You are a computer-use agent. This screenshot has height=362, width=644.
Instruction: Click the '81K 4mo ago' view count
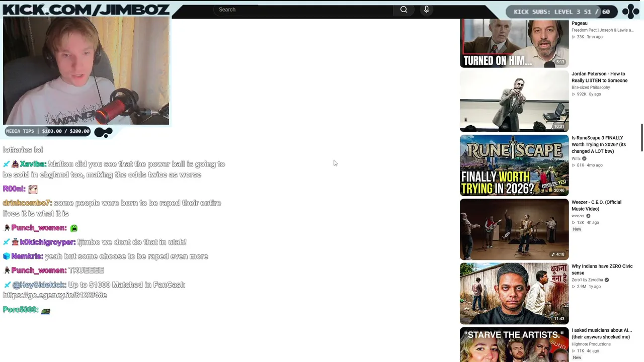tap(587, 165)
